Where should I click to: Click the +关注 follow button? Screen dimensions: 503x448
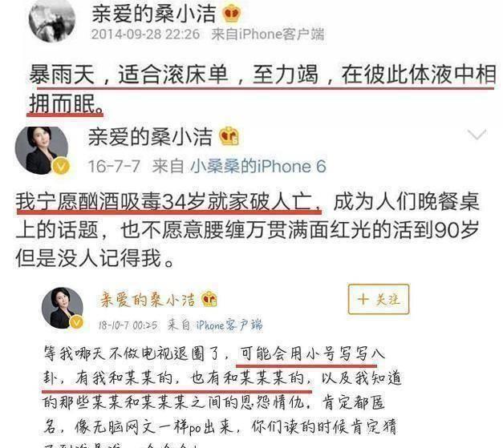[379, 299]
